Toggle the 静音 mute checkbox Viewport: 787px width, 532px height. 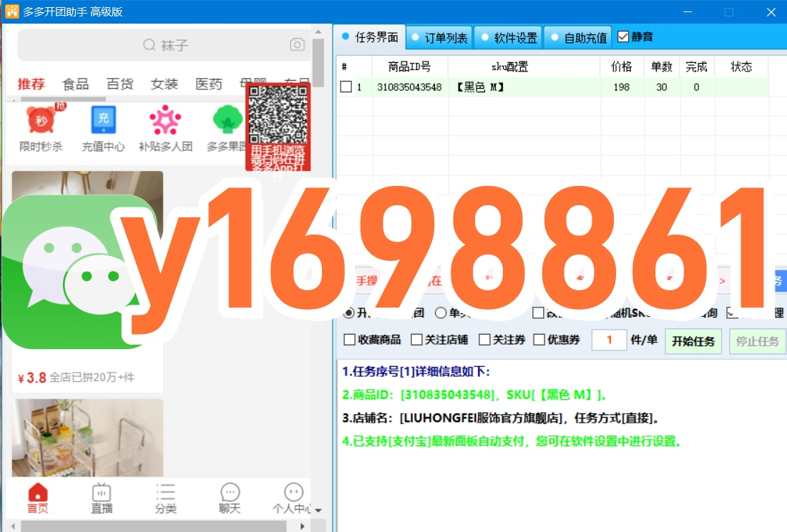tap(623, 36)
